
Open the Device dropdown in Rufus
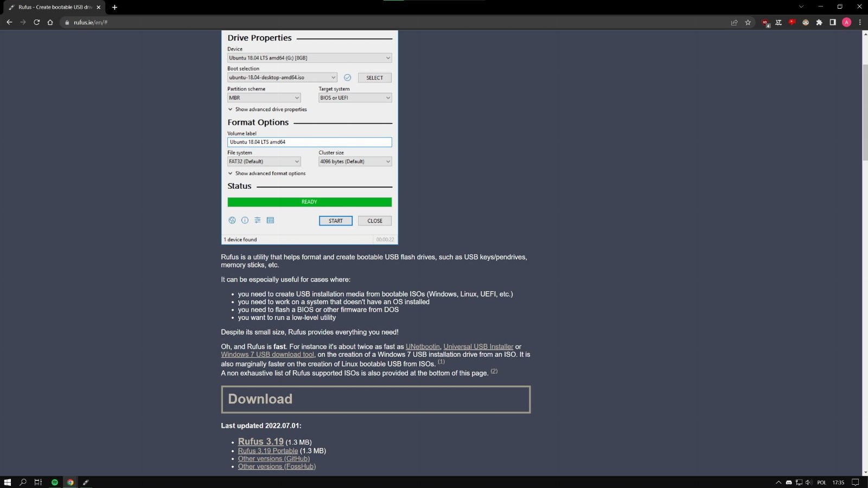pos(309,58)
